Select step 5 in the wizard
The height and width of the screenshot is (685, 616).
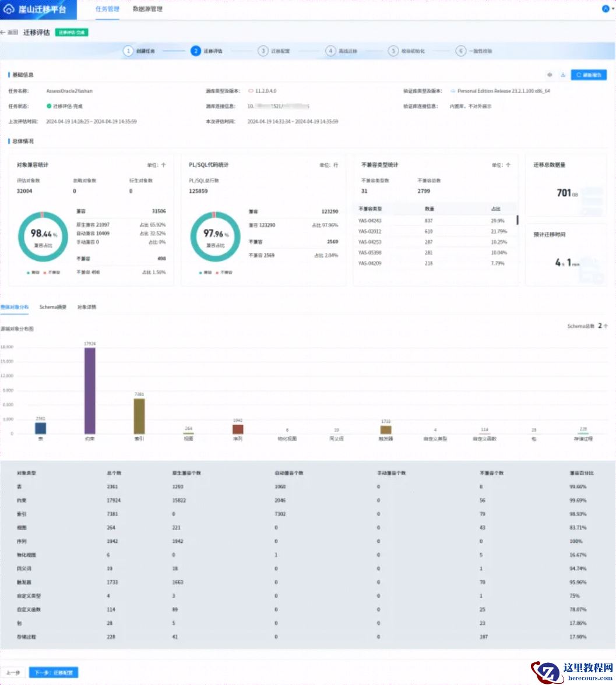[x=393, y=51]
